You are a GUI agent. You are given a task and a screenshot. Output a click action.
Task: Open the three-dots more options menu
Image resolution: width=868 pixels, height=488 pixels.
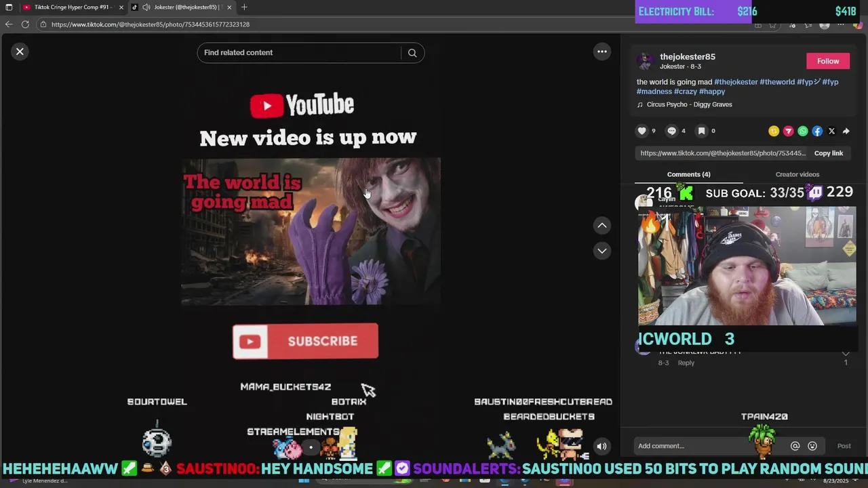point(601,52)
